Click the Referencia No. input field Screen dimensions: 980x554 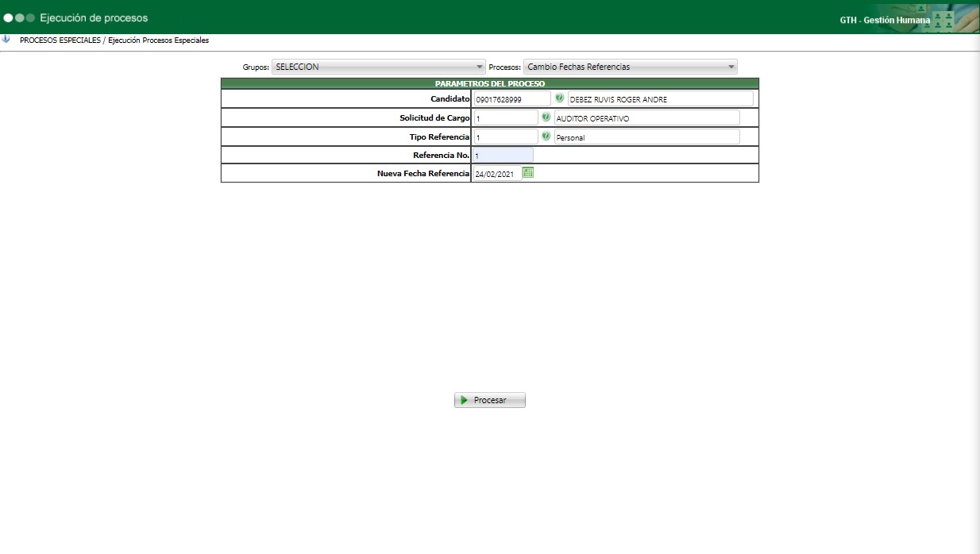[503, 155]
